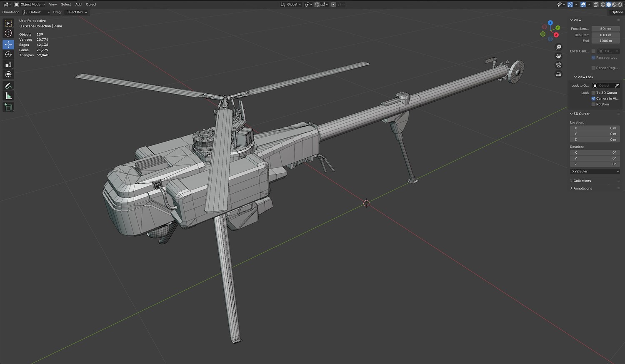Enable Lock Rotation checkbox
Image resolution: width=625 pixels, height=364 pixels.
coord(593,105)
